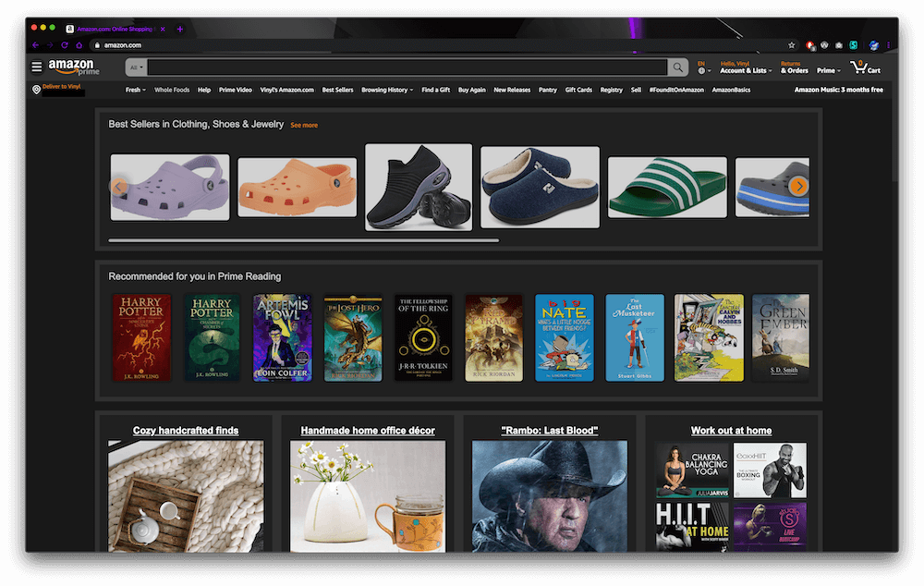The width and height of the screenshot is (924, 586).
Task: Open Handmade home office décor heading
Action: [x=368, y=431]
